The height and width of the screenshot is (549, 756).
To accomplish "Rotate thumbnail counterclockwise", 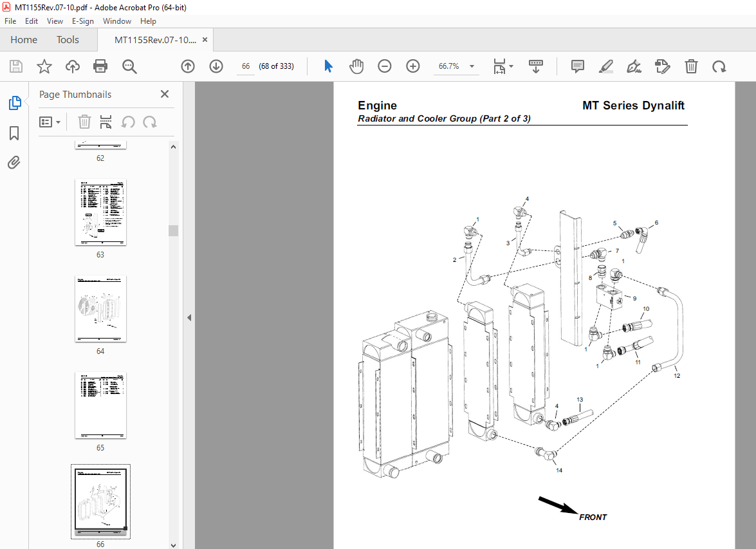I will click(x=128, y=122).
